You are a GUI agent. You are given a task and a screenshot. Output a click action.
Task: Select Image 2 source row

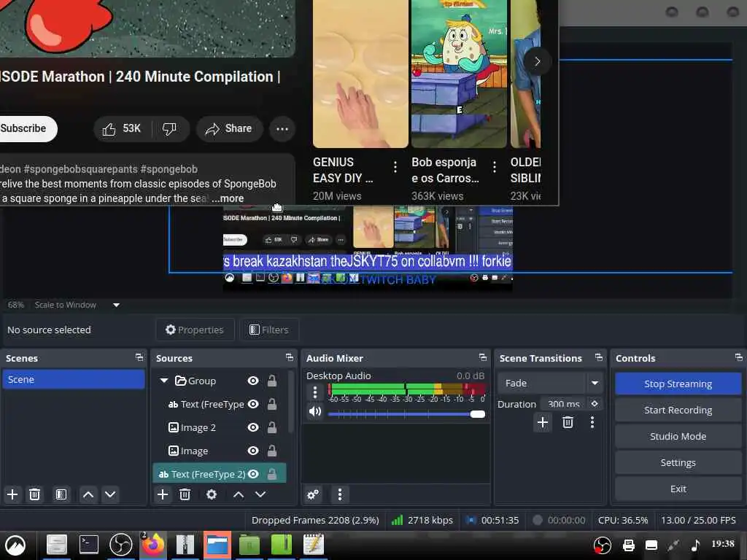pyautogui.click(x=219, y=427)
